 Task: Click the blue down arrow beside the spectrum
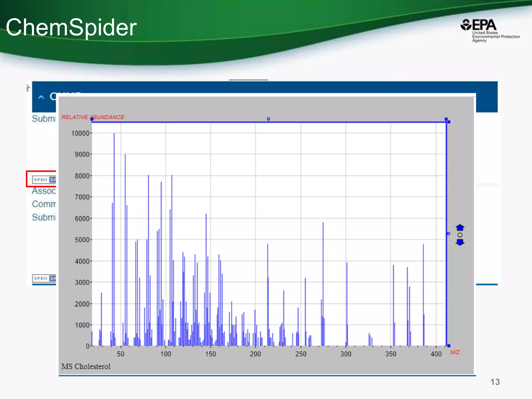(460, 242)
